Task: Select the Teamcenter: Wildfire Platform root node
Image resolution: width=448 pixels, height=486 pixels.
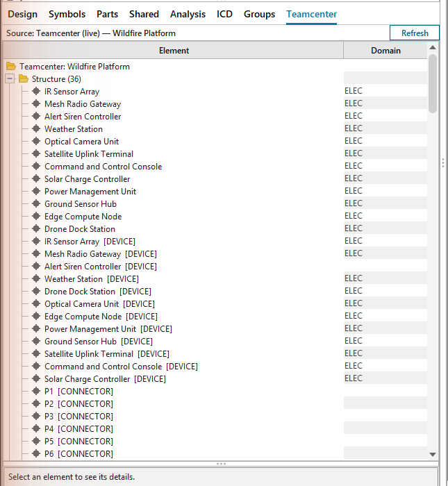Action: [74, 67]
